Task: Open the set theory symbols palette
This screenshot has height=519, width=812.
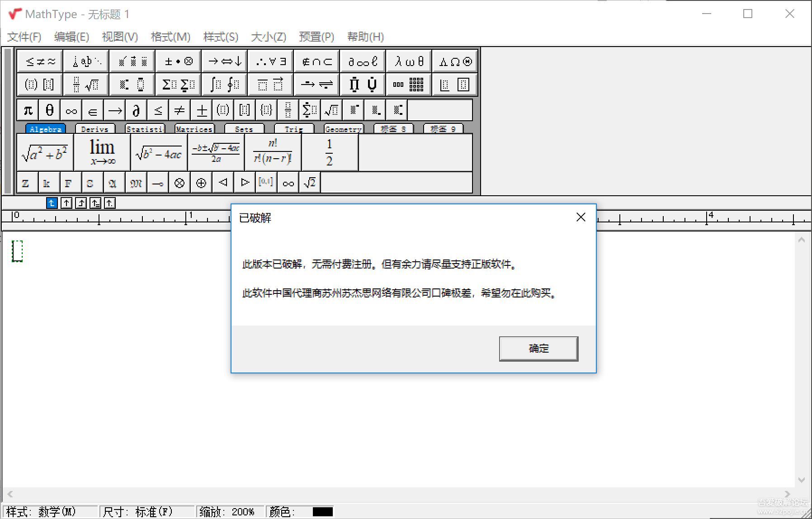Action: [x=316, y=61]
